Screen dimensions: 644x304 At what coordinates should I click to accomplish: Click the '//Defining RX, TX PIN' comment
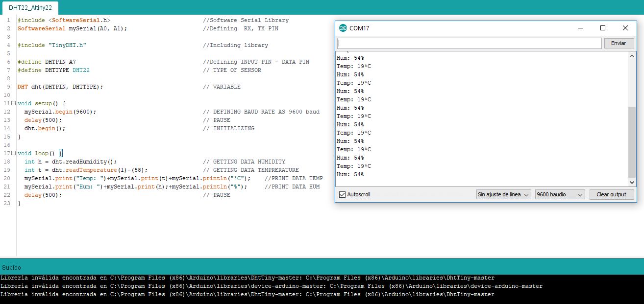point(241,29)
